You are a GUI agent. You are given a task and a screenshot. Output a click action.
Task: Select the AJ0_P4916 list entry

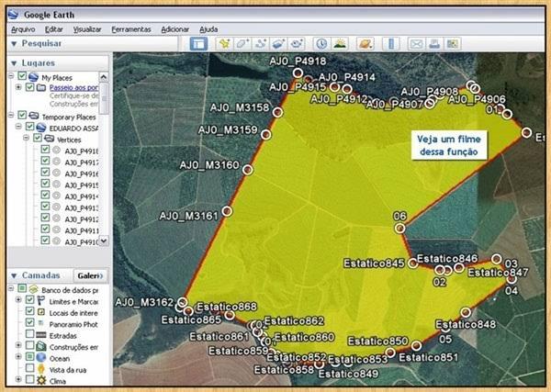[82, 174]
